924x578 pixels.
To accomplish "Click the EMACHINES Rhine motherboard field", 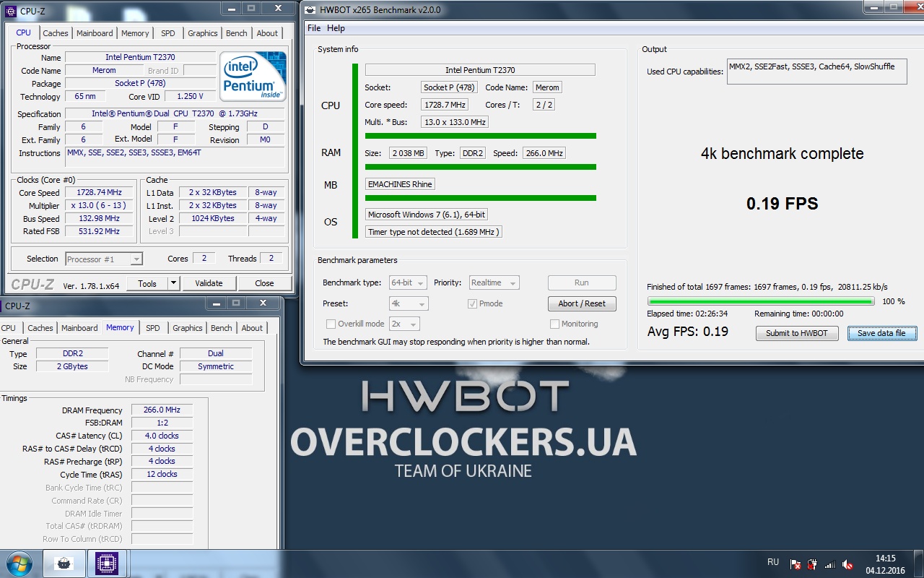I will (x=400, y=184).
